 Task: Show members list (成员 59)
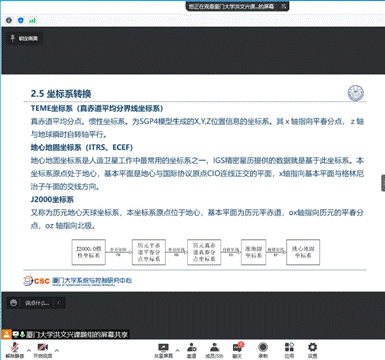(x=214, y=350)
